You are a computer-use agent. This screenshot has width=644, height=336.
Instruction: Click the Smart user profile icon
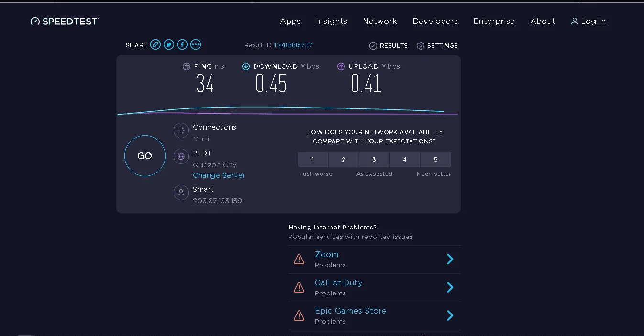[x=181, y=193]
